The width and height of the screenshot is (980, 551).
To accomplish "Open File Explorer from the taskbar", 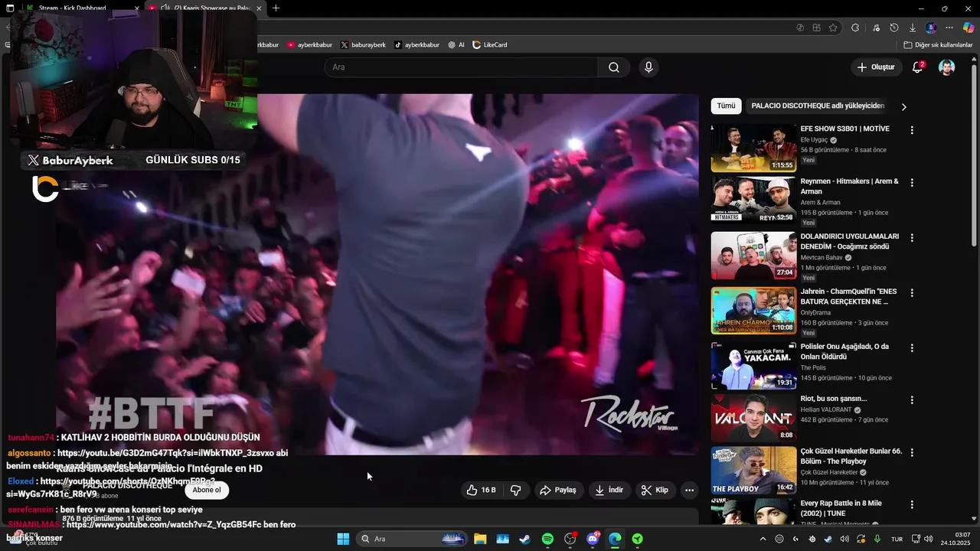I will pyautogui.click(x=480, y=539).
